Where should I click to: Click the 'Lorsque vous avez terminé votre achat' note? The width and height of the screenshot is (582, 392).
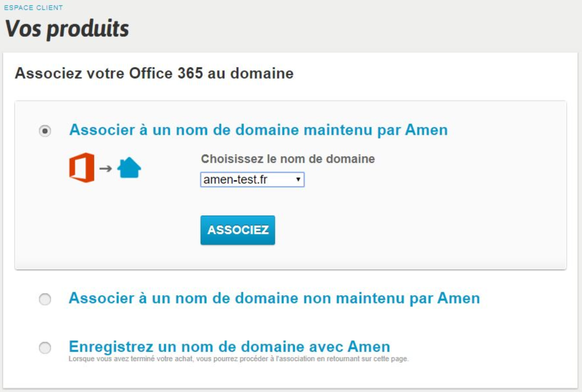tap(238, 359)
